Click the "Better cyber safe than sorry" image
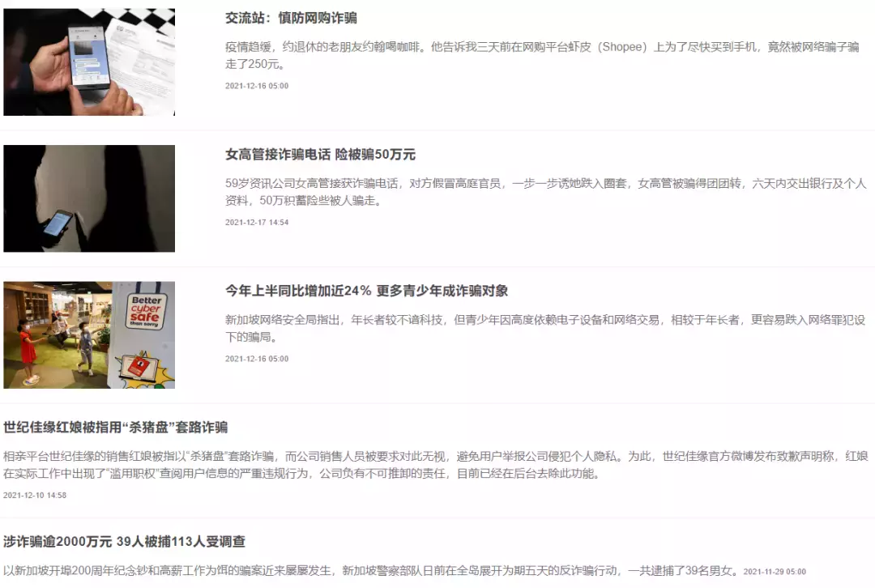The height and width of the screenshot is (588, 875). pyautogui.click(x=88, y=335)
